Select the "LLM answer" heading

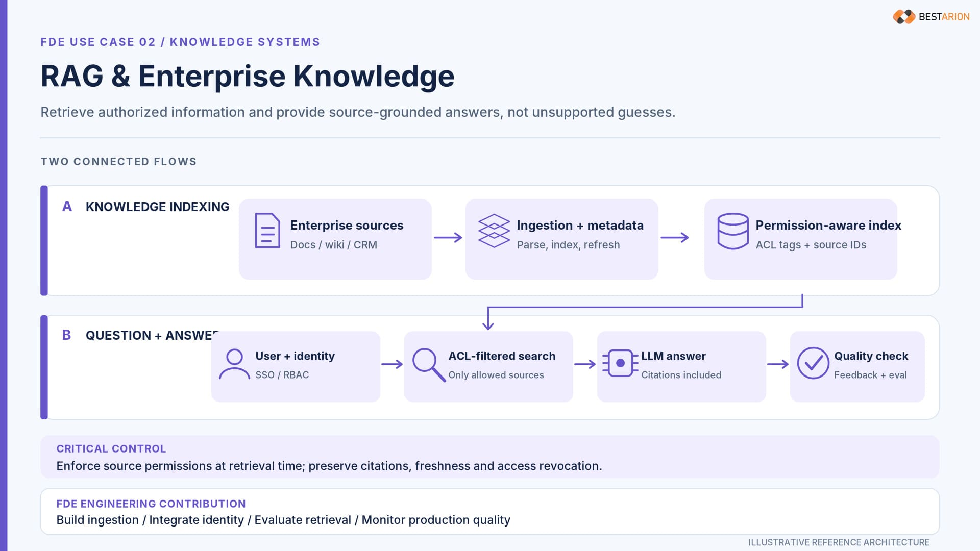click(x=673, y=356)
